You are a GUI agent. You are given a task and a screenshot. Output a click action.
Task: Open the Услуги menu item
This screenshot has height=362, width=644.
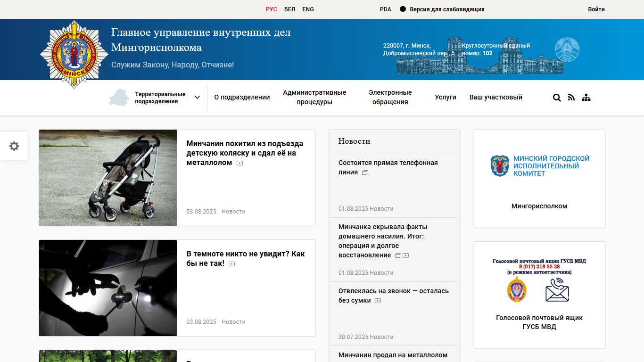click(x=445, y=98)
